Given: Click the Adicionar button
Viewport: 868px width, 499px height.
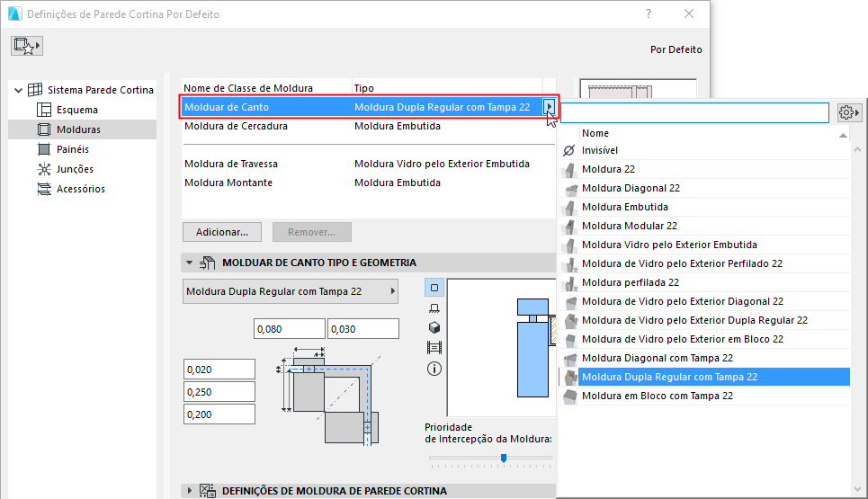Looking at the screenshot, I should click(x=222, y=232).
